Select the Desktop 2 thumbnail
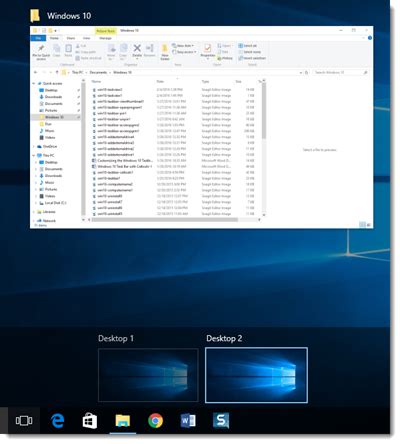Screen dimensions: 400x444 pos(256,375)
